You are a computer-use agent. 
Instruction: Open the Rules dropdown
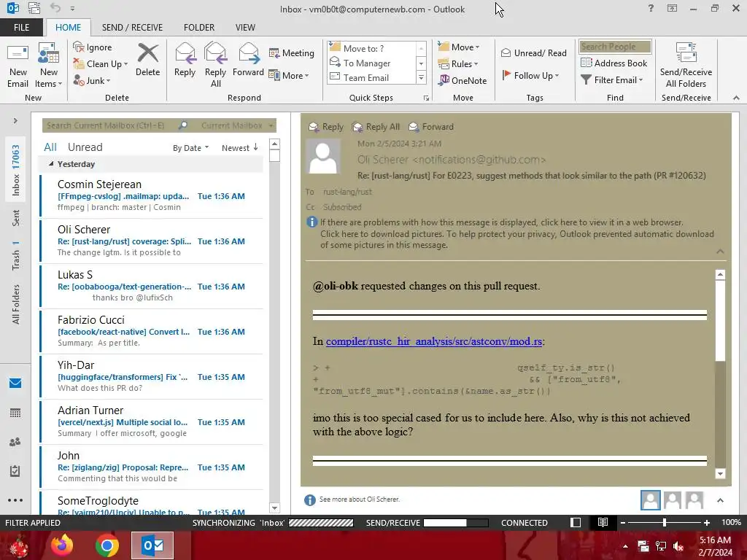pyautogui.click(x=458, y=64)
